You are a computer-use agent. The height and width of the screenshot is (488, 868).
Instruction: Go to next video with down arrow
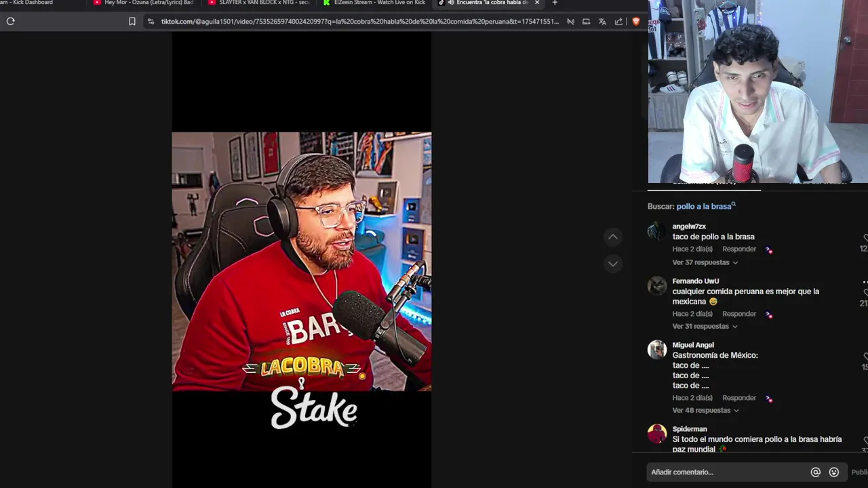(x=613, y=264)
